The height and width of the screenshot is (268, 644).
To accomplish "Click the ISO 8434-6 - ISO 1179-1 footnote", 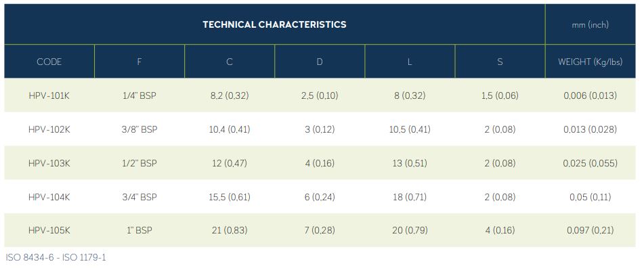I will [56, 258].
